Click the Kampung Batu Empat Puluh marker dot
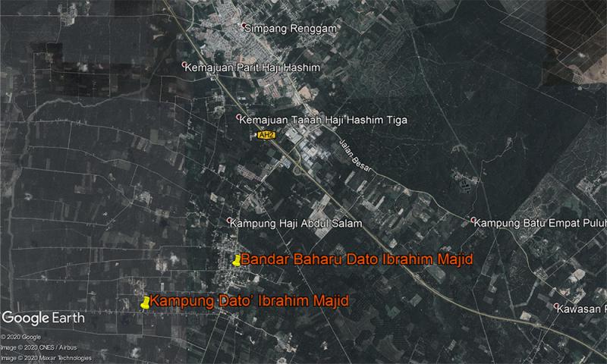607x364 pixels. pos(474,221)
